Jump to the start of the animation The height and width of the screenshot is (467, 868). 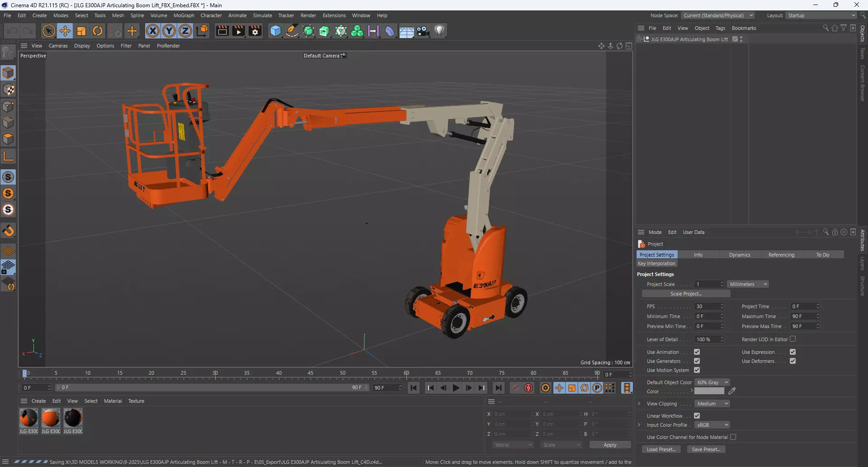click(414, 388)
